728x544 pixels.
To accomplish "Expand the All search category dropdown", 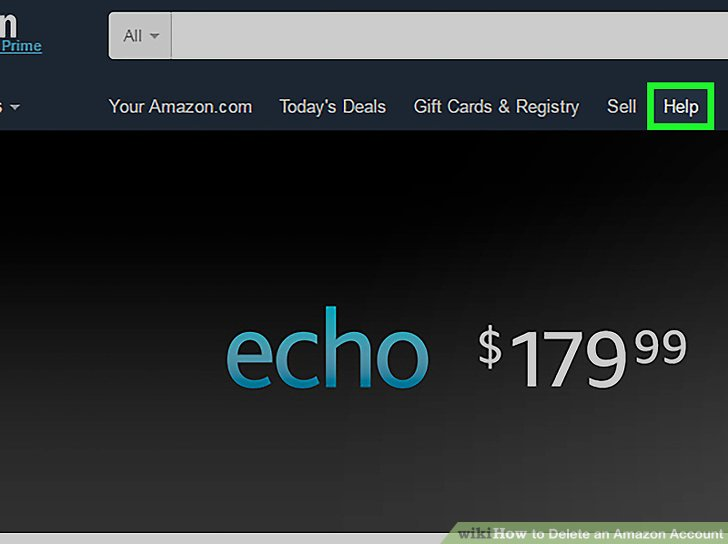I will coord(140,36).
